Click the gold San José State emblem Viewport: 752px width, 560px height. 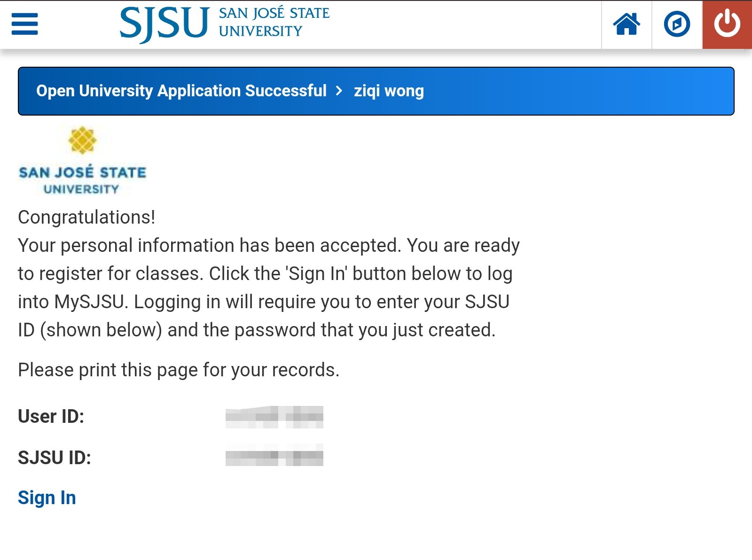[x=82, y=140]
